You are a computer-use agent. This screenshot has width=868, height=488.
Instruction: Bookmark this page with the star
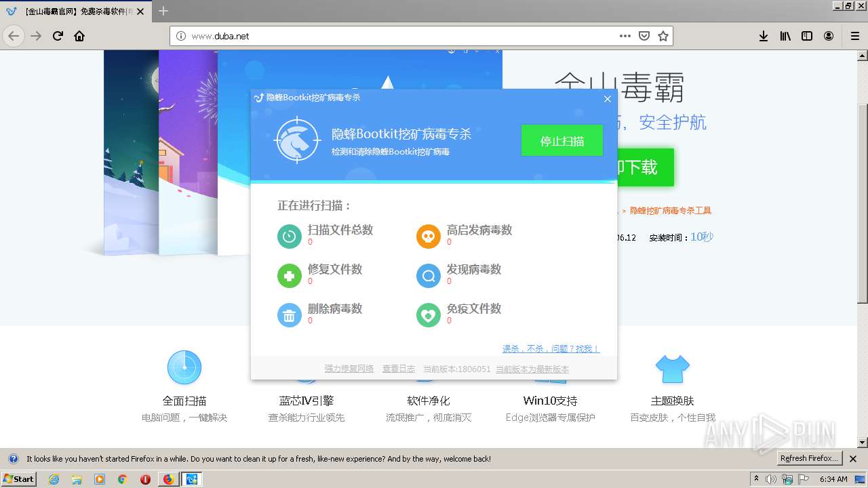pos(663,36)
